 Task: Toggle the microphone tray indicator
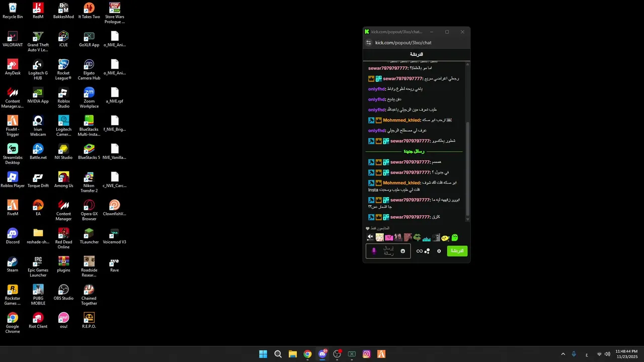coord(574,354)
